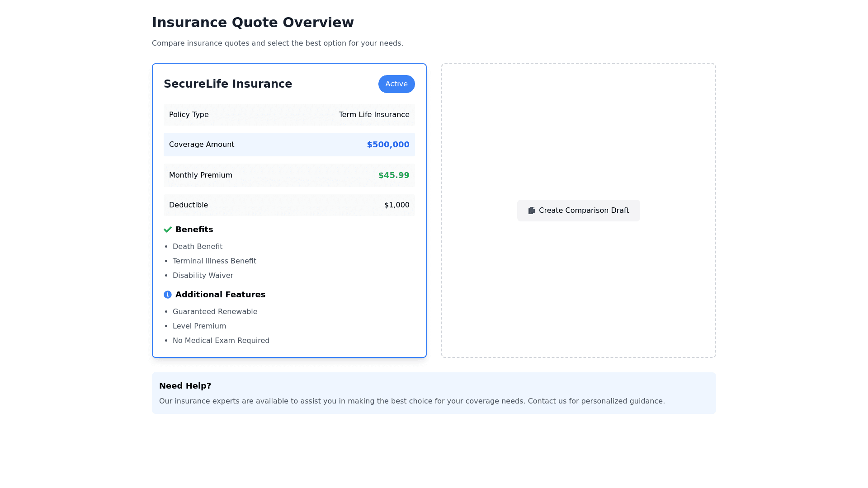Click the $1,000 deductible value

396,205
